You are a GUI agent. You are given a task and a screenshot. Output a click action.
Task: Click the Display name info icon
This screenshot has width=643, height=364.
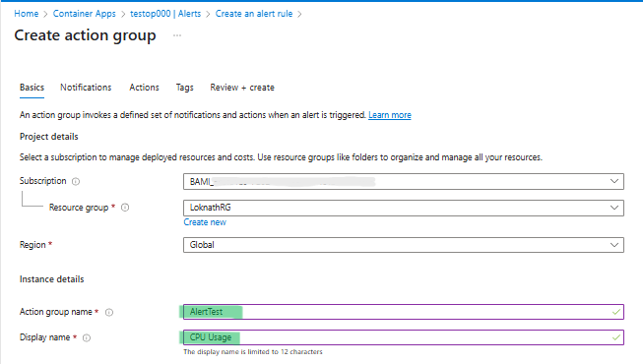tap(87, 337)
